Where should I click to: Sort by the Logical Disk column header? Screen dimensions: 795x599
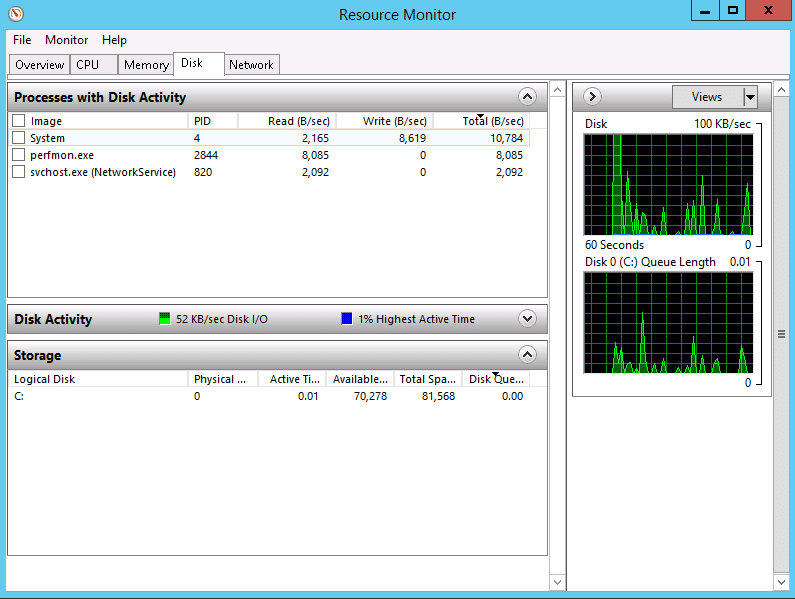click(98, 379)
